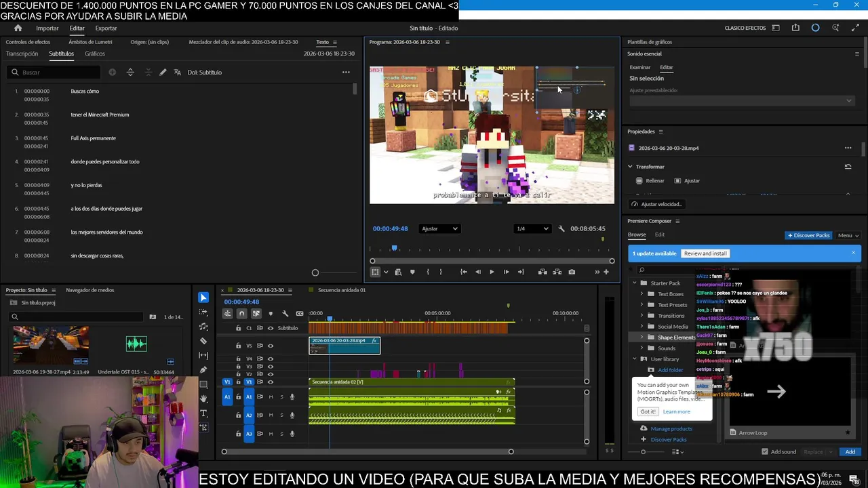Viewport: 868px width, 488px height.
Task: Open caption track options icon in timeline
Action: pyautogui.click(x=300, y=313)
